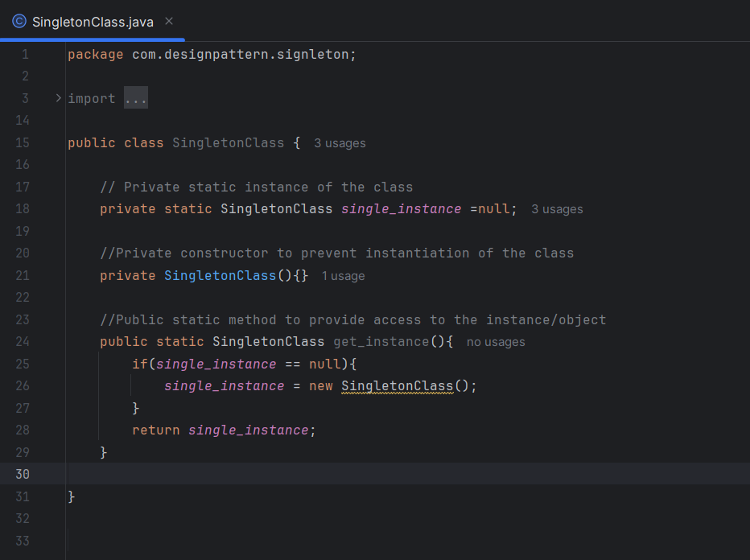750x560 pixels.
Task: Close the SingletonClass.java tab
Action: click(x=168, y=22)
